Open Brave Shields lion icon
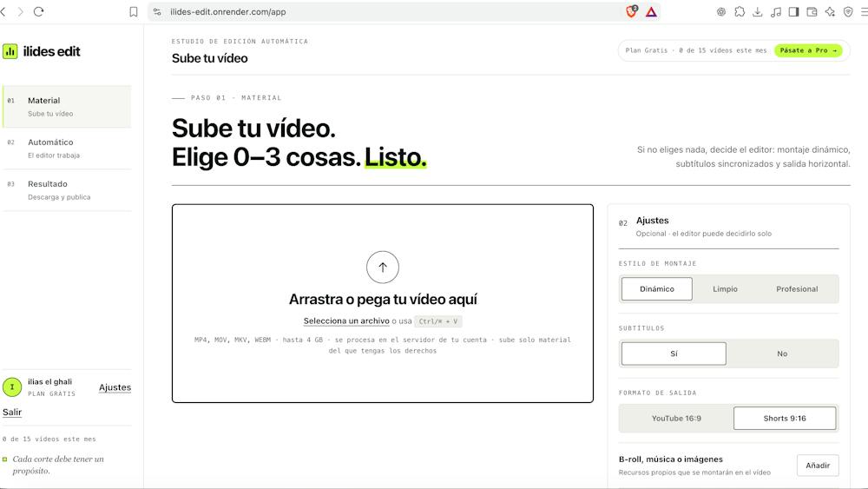The image size is (868, 489). [x=632, y=11]
